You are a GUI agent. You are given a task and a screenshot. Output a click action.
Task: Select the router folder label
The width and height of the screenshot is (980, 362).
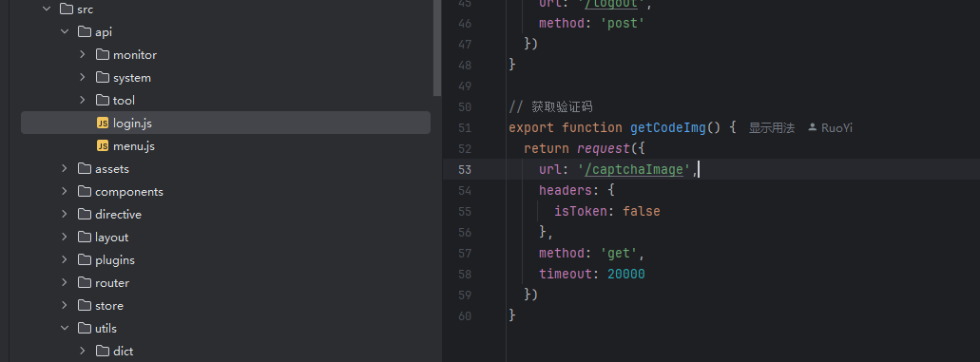(112, 282)
